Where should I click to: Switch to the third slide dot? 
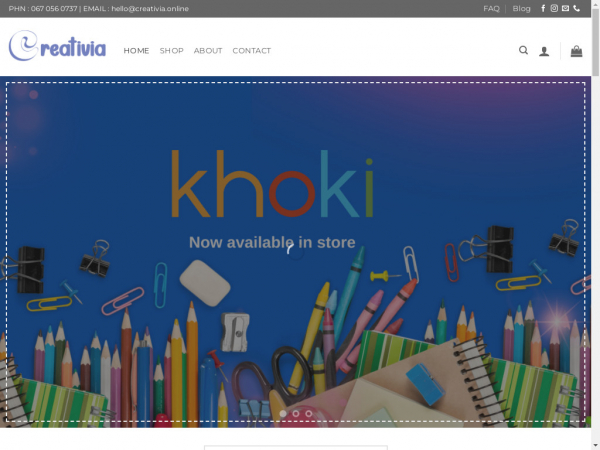click(309, 414)
